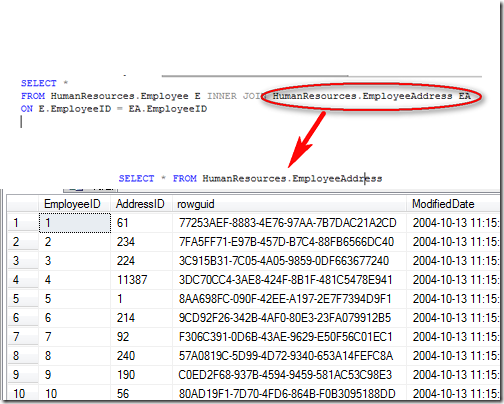
Task: Click rowguid starting 3C915B31
Action: (289, 261)
